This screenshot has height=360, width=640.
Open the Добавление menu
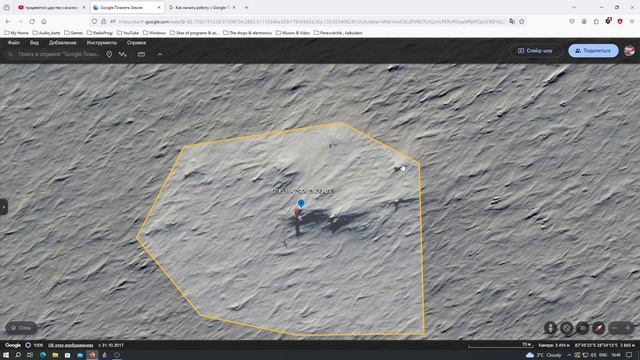click(x=62, y=42)
